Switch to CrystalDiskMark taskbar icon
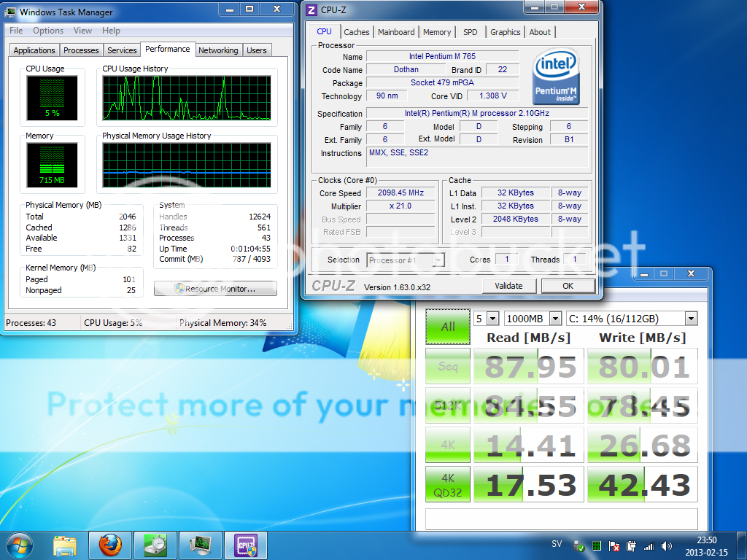The width and height of the screenshot is (747, 560). tap(155, 545)
